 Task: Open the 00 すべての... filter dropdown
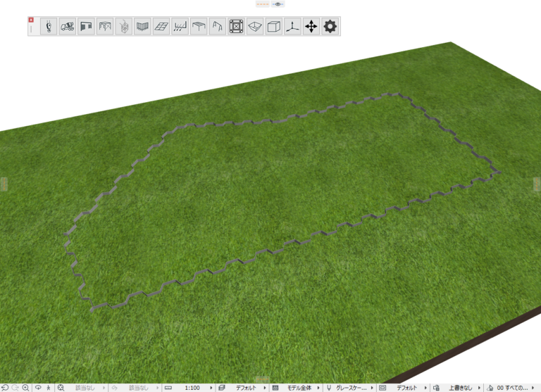coord(515,388)
